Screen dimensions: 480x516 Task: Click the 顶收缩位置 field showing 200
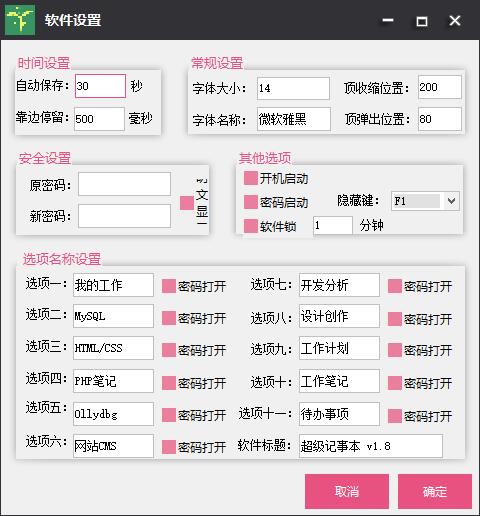[440, 87]
